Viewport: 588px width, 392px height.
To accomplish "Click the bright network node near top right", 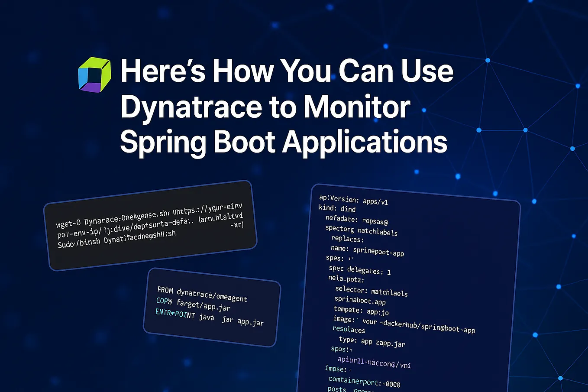I will click(x=487, y=60).
